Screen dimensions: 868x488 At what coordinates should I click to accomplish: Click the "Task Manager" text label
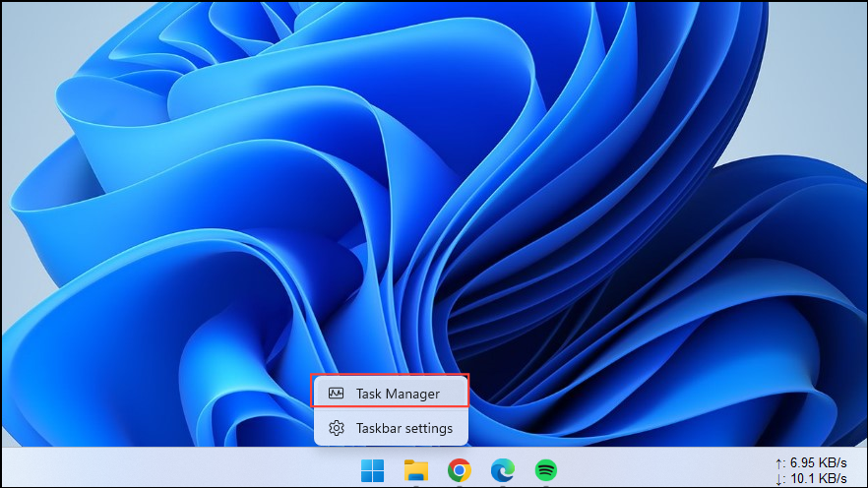pyautogui.click(x=398, y=394)
